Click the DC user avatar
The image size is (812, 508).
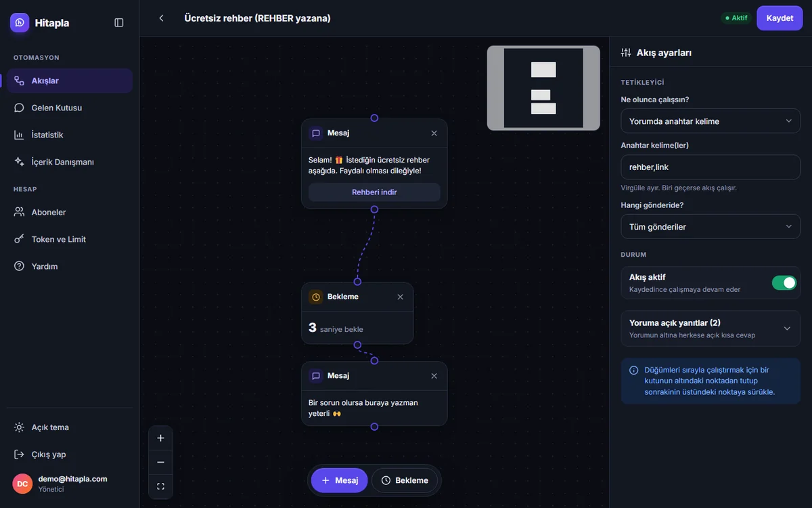22,484
